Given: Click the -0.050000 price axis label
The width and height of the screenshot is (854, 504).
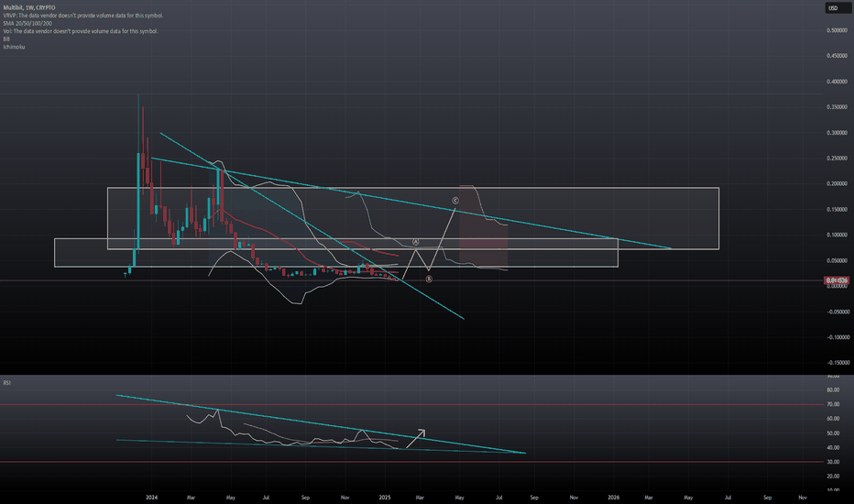Looking at the screenshot, I should pos(837,312).
